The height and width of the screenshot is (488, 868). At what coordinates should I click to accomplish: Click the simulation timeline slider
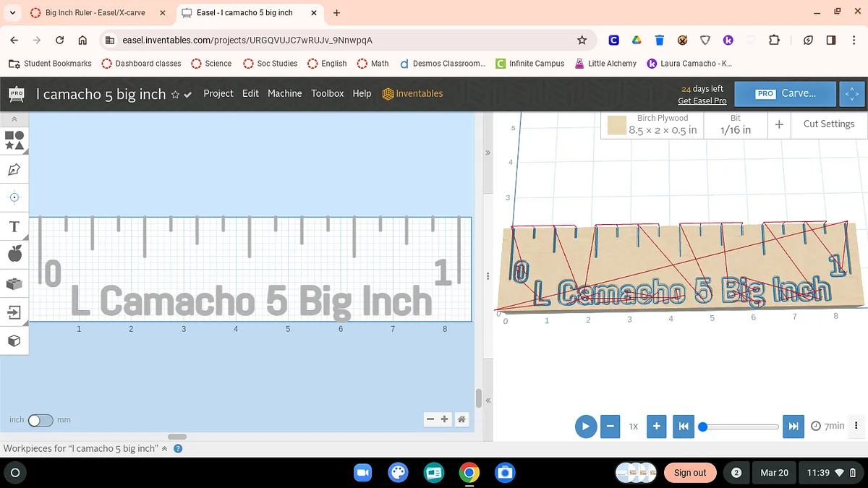point(741,427)
